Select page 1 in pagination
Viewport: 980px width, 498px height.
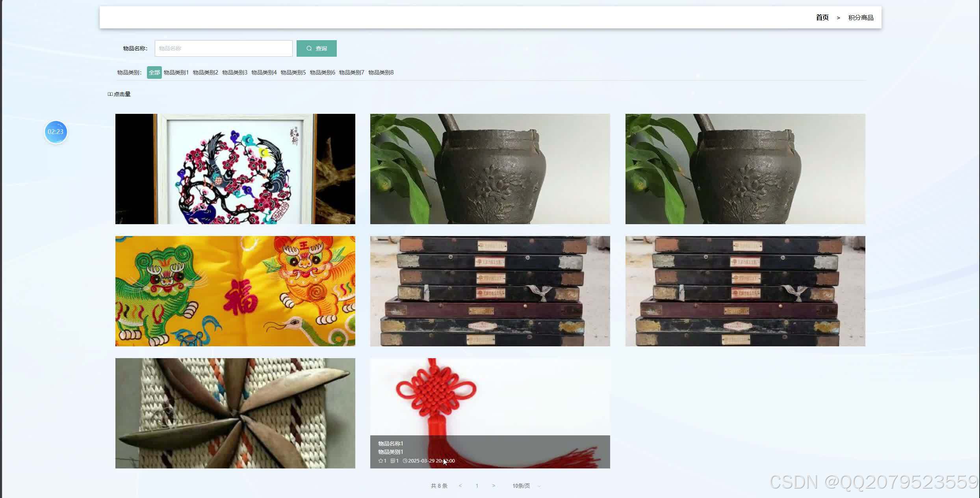477,486
